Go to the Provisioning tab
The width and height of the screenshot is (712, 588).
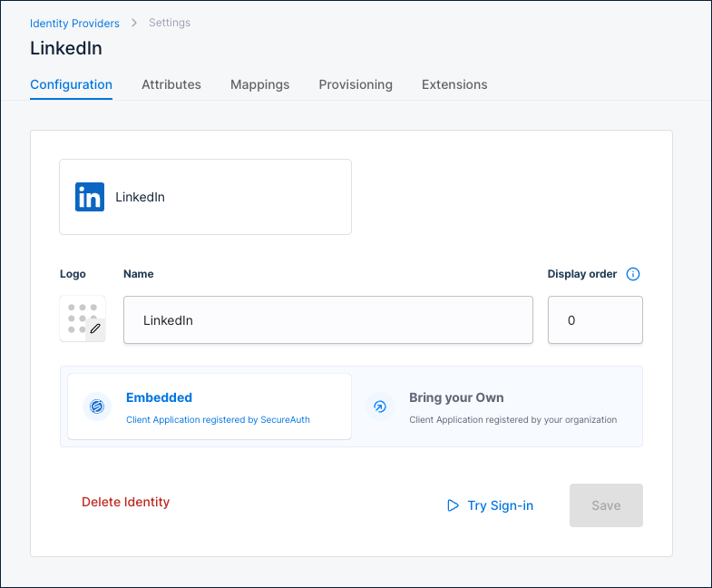pyautogui.click(x=356, y=84)
